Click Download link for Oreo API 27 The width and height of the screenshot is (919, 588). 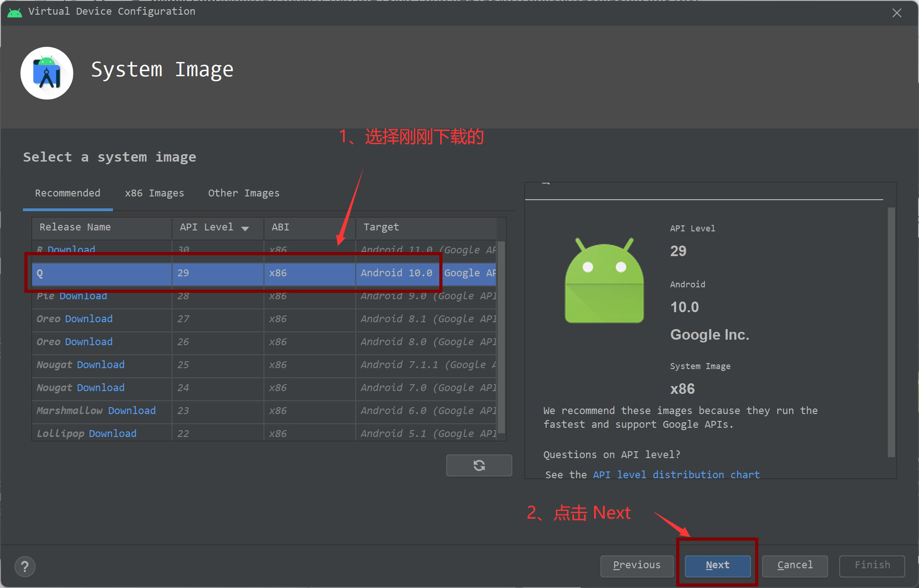pyautogui.click(x=89, y=319)
